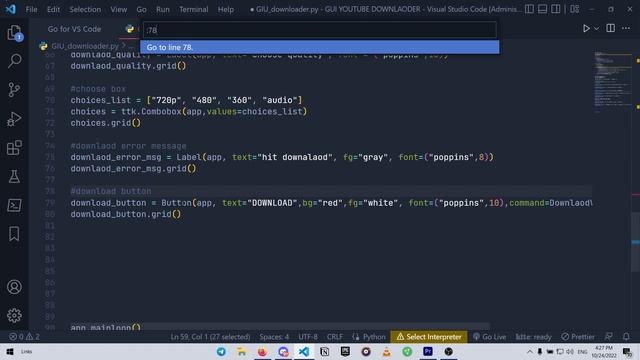Expand the run options dropdown arrow
Screen dimensions: 640x360
596,29
